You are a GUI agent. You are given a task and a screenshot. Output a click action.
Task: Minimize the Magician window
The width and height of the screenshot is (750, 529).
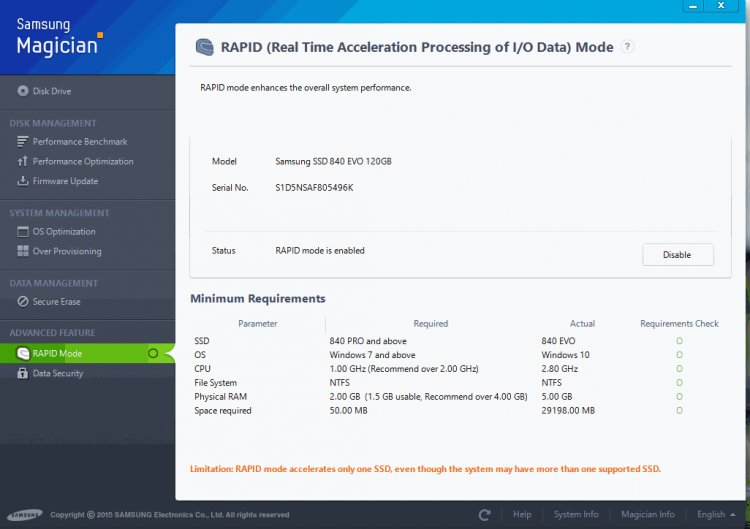(x=691, y=6)
